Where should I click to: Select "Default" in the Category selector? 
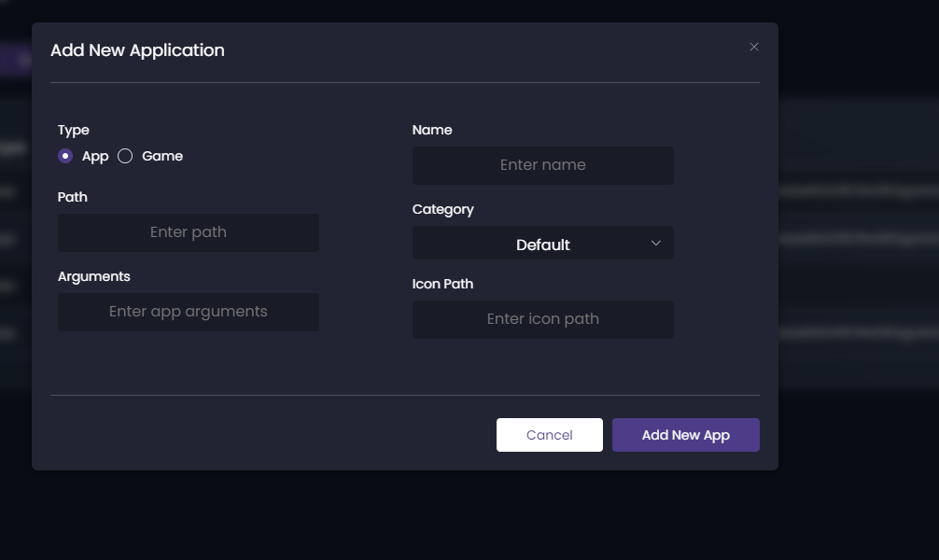pyautogui.click(x=542, y=245)
